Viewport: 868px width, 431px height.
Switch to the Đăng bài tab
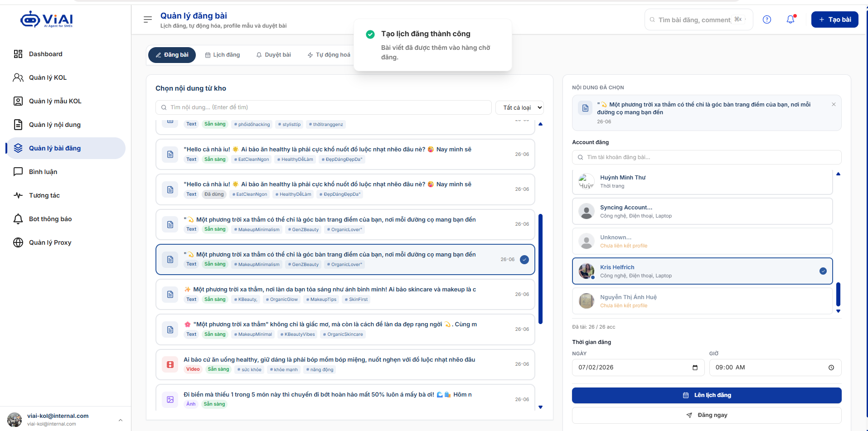click(172, 55)
